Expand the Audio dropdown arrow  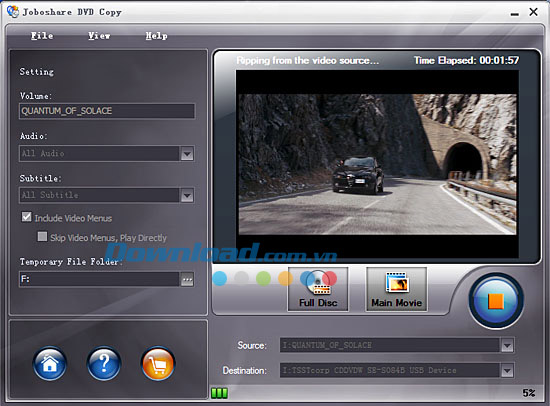tap(187, 154)
